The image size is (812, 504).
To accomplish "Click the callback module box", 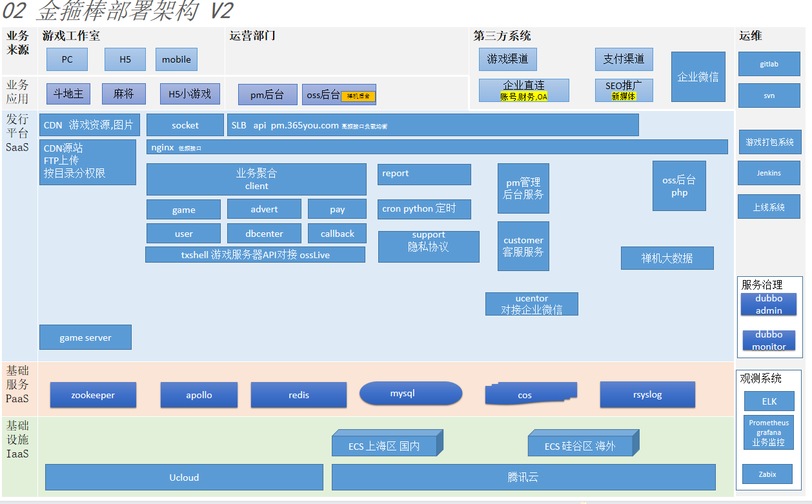I will click(x=337, y=234).
